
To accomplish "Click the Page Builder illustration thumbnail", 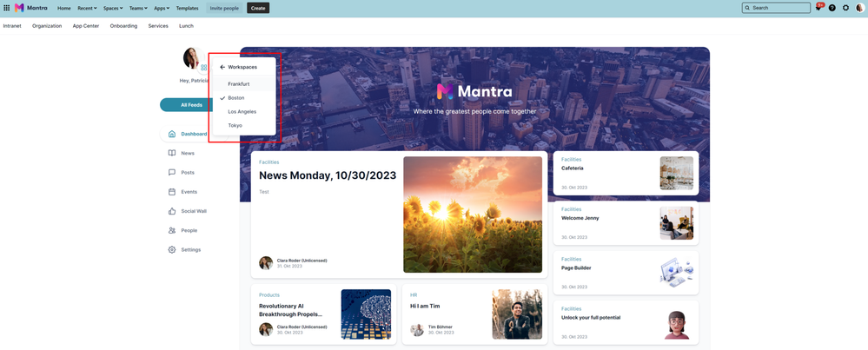I will point(677,273).
